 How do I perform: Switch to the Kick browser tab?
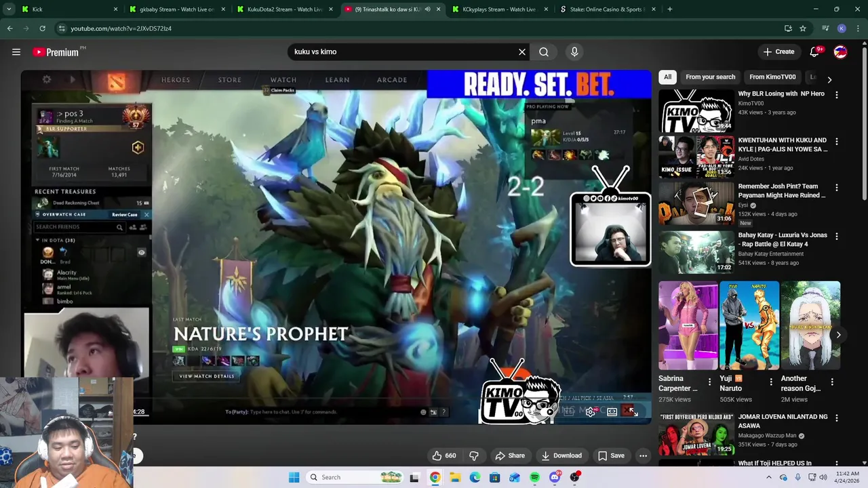tap(70, 9)
